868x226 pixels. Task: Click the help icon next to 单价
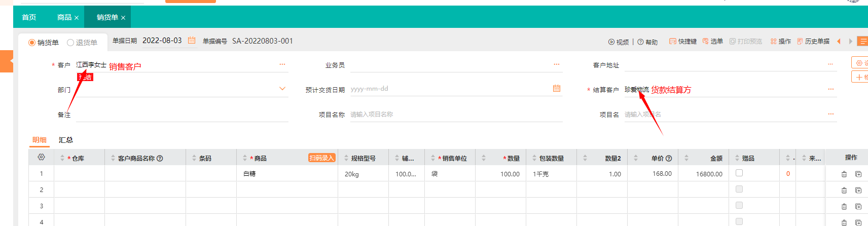pyautogui.click(x=669, y=159)
